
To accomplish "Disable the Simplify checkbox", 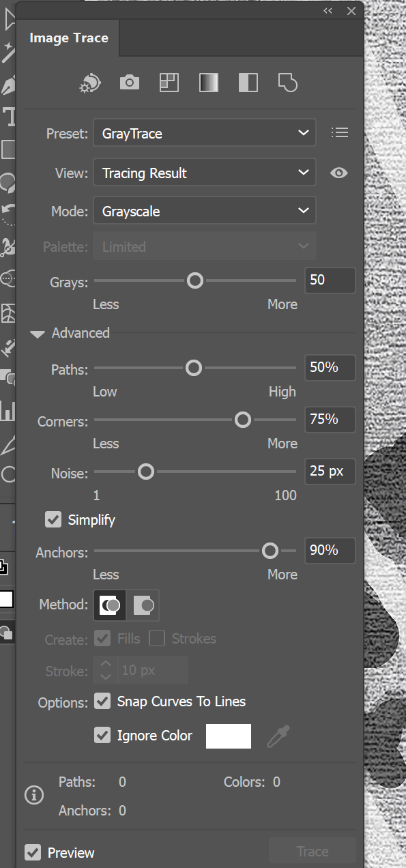I will [53, 519].
